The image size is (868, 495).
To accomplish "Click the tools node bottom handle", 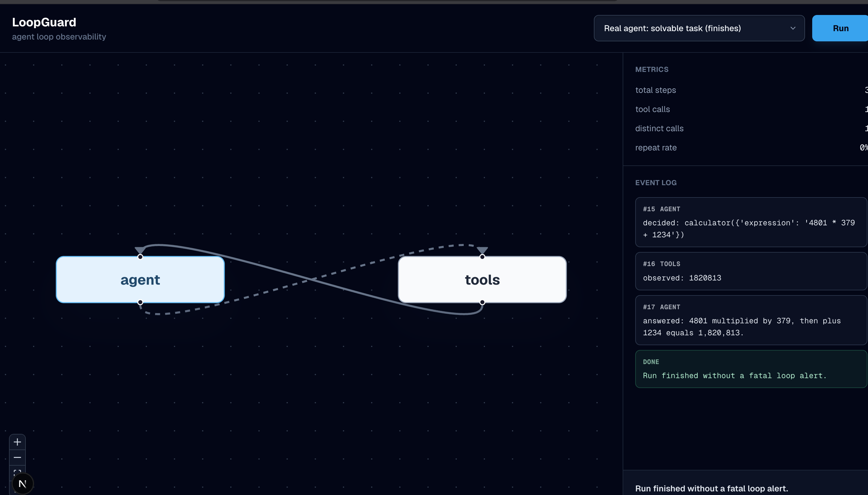I will coord(482,302).
